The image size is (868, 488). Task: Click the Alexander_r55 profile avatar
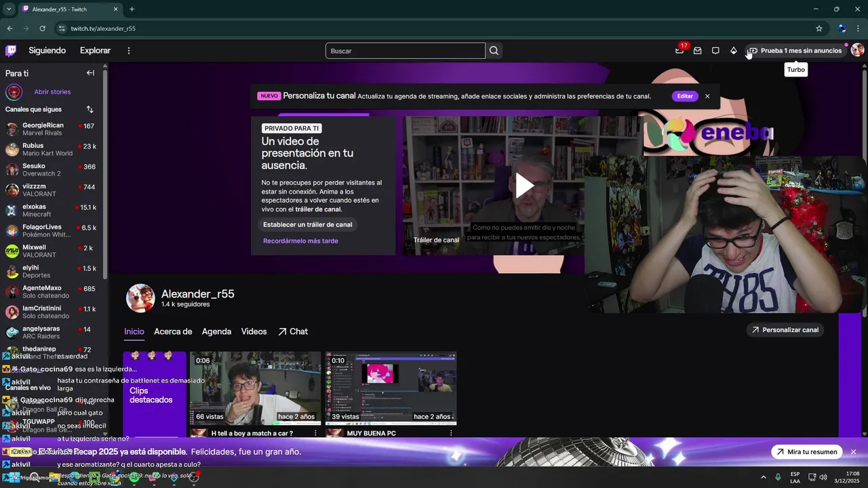pos(140,298)
